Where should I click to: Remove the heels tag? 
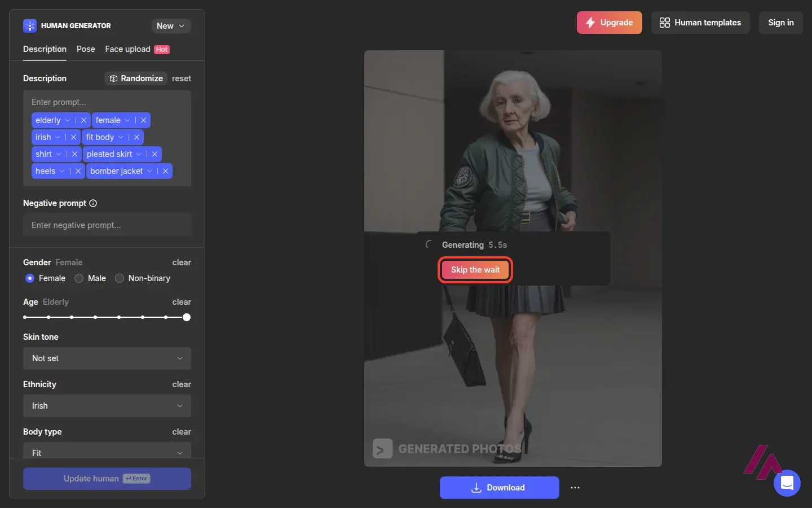coord(78,171)
